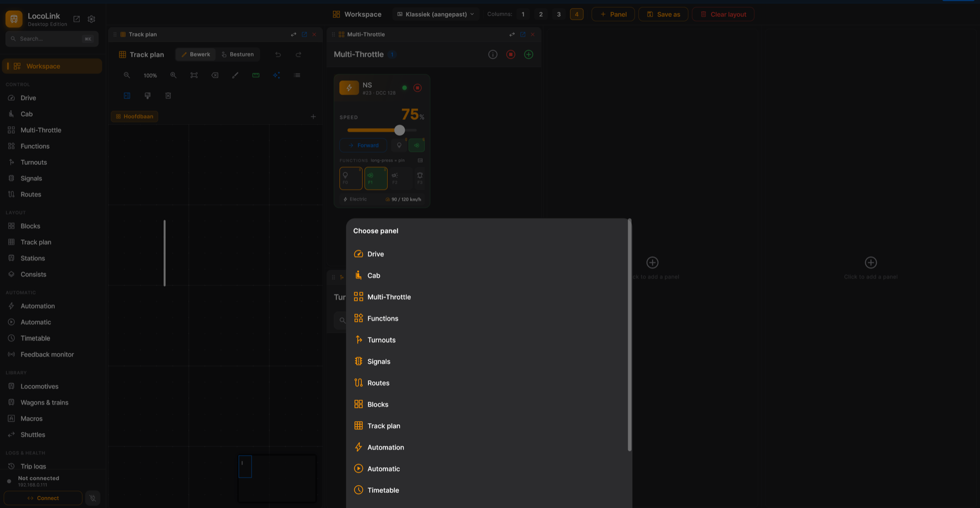Set workspace columns to 2
This screenshot has height=508, width=980.
coord(541,14)
